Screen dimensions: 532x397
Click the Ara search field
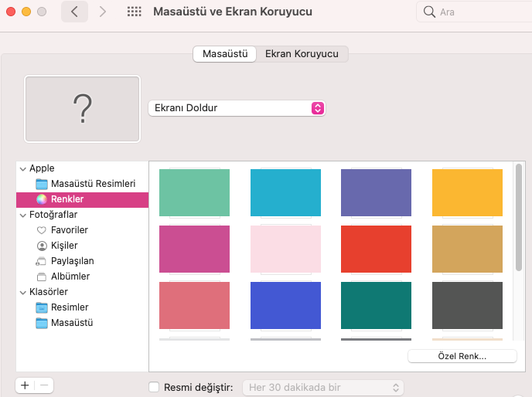pyautogui.click(x=473, y=12)
